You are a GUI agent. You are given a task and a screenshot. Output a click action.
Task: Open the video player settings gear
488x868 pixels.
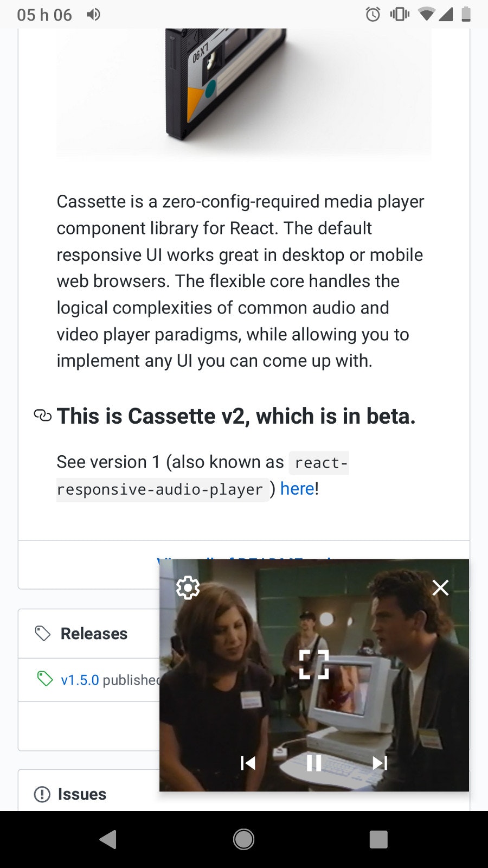[x=188, y=588]
